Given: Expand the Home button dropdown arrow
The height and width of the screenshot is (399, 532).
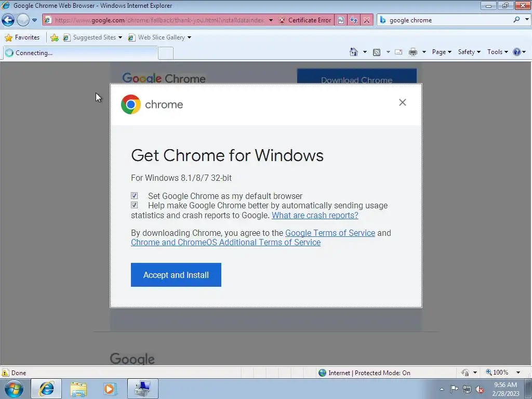Looking at the screenshot, I should click(x=365, y=52).
